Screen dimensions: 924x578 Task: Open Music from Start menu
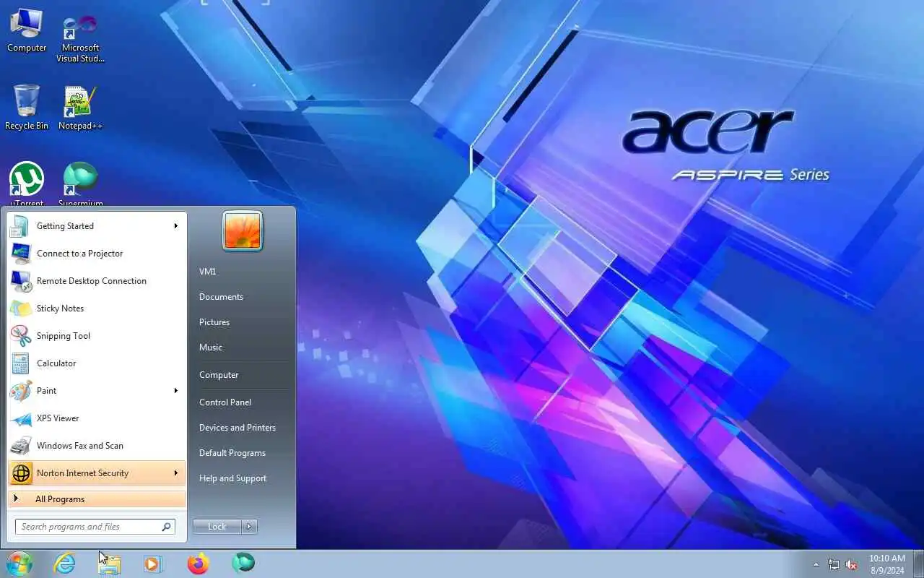(x=211, y=348)
